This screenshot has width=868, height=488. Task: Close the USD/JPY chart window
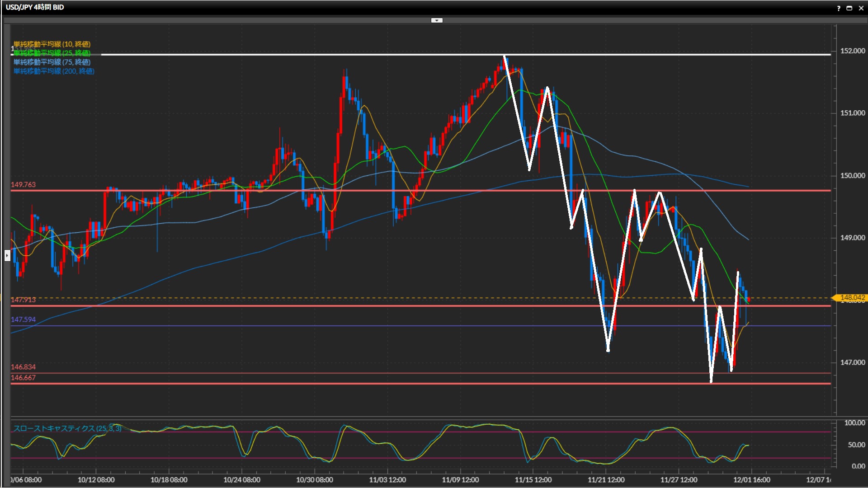pos(861,8)
